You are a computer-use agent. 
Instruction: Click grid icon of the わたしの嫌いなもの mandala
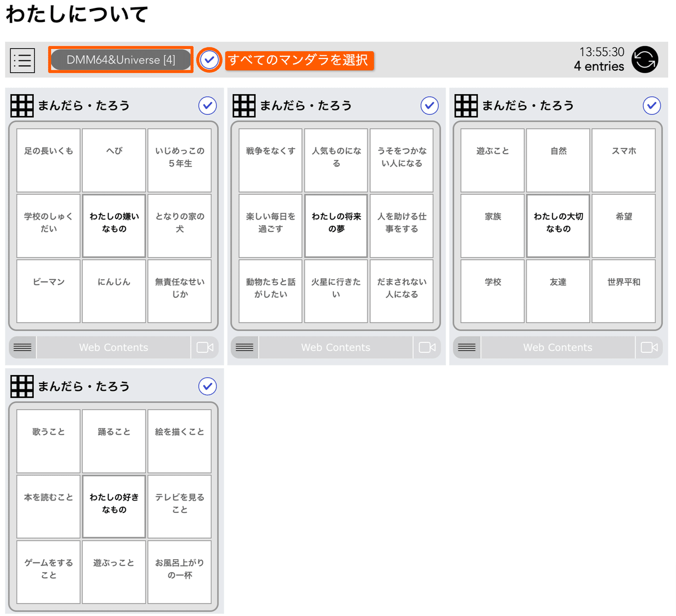pyautogui.click(x=22, y=105)
